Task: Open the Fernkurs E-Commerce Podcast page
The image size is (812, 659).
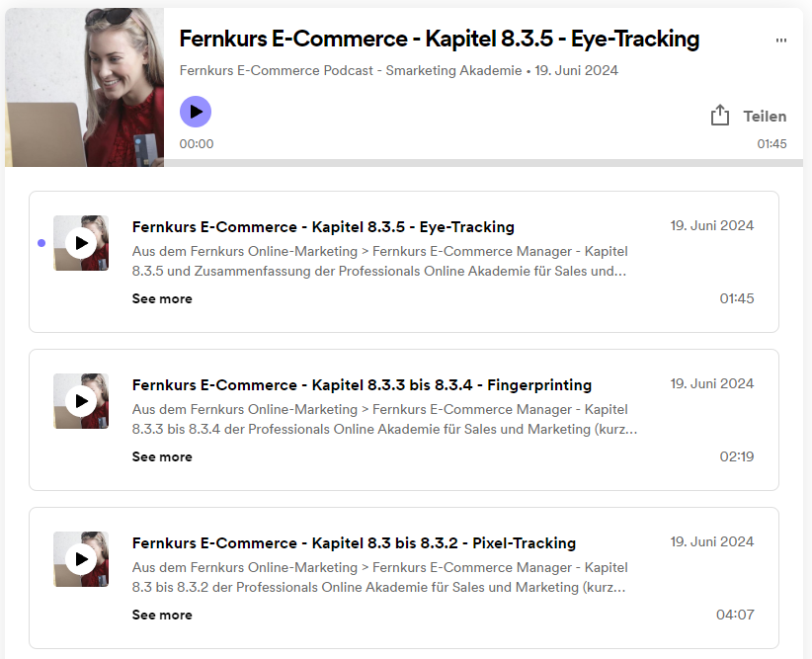Action: tap(350, 70)
